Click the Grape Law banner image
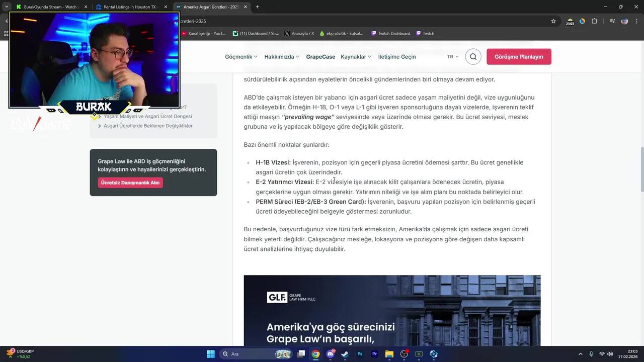The height and width of the screenshot is (362, 644). click(x=392, y=310)
